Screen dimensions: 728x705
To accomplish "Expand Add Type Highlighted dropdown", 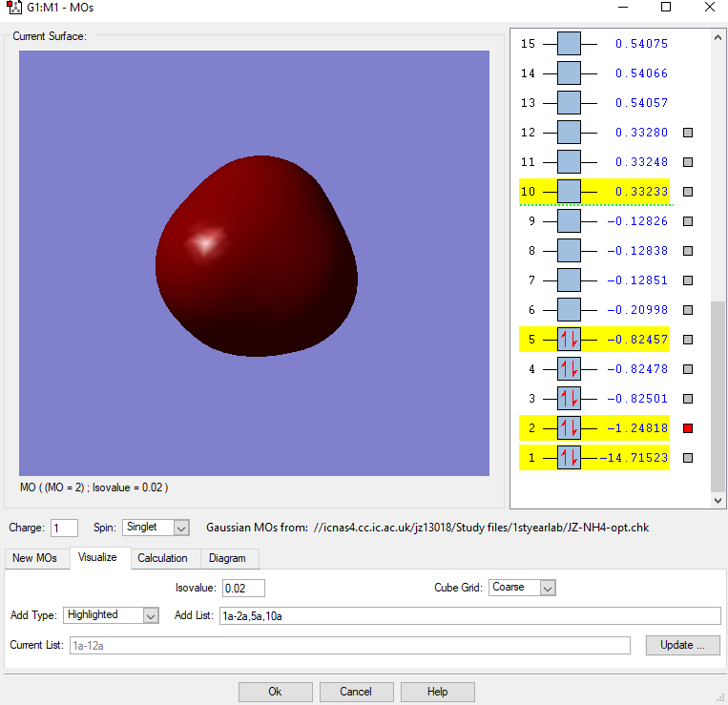I will 111,615.
